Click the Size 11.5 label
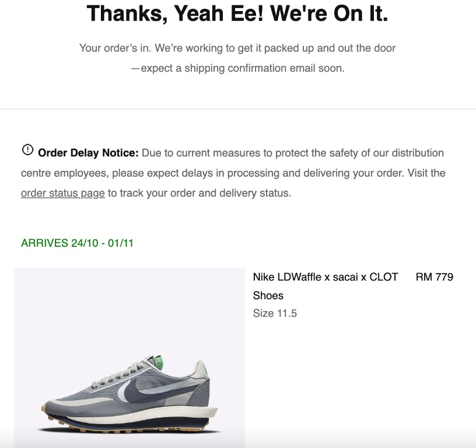This screenshot has width=476, height=448. coord(275,313)
